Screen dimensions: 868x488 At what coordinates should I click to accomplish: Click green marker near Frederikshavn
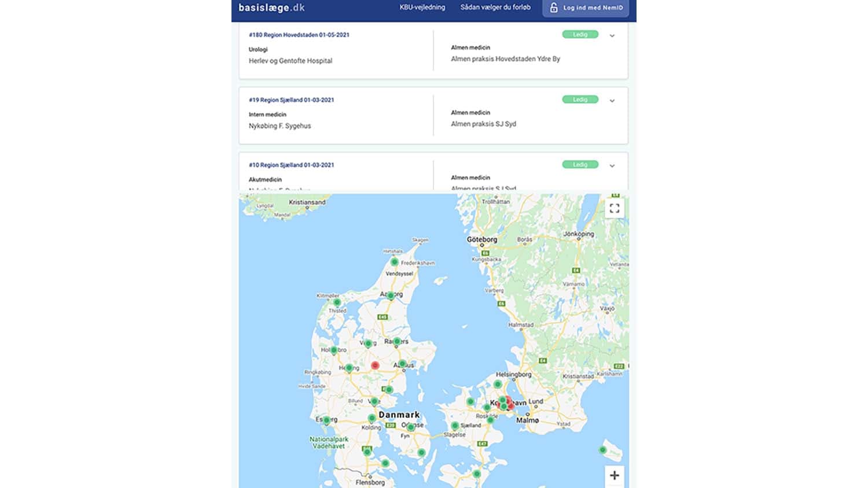(x=394, y=262)
